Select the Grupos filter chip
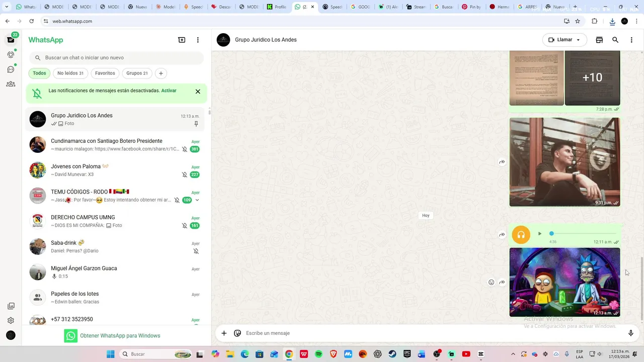The image size is (644, 362). tap(137, 73)
